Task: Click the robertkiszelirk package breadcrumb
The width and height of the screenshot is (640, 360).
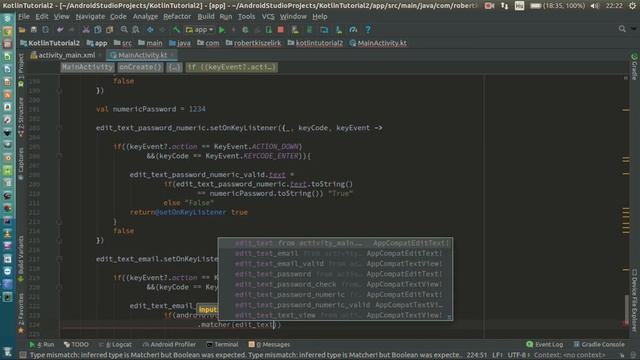Action: [253, 43]
